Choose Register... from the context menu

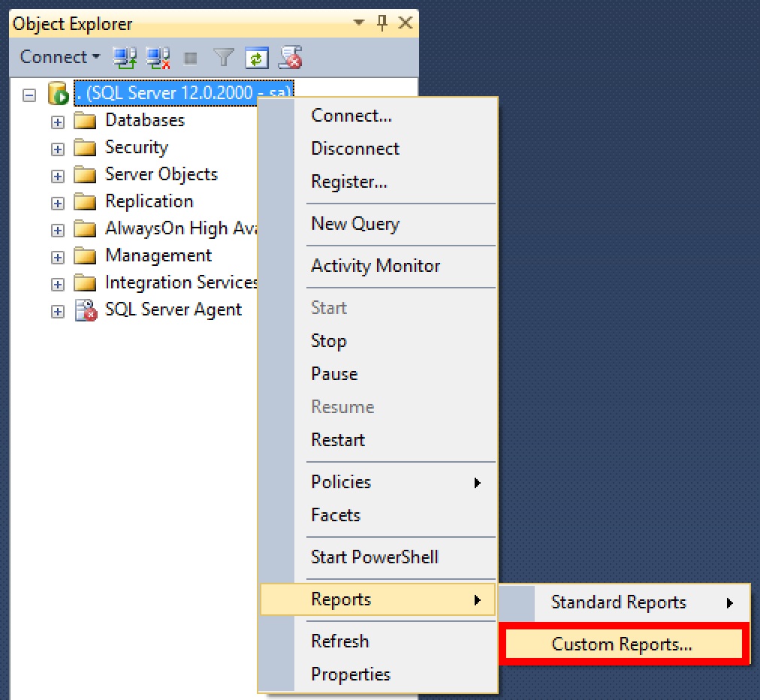(x=378, y=182)
